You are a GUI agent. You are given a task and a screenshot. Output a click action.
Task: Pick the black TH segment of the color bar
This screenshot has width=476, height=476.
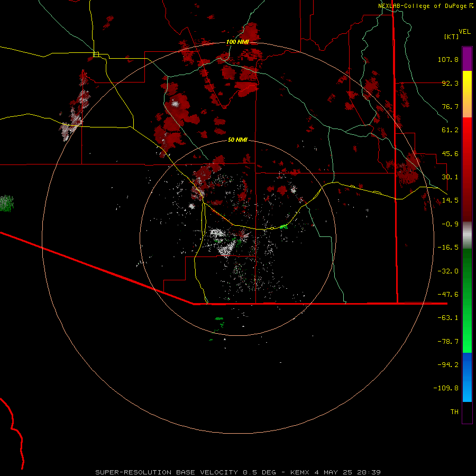click(x=467, y=413)
